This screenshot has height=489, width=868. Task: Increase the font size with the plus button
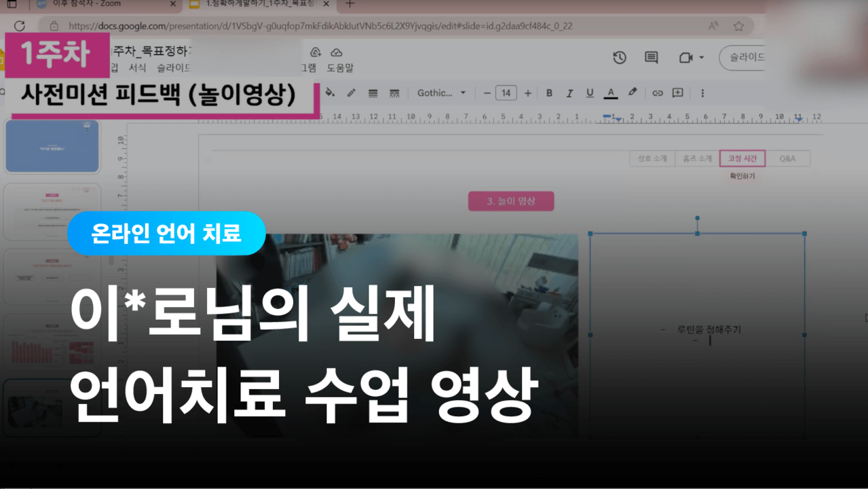pyautogui.click(x=528, y=93)
